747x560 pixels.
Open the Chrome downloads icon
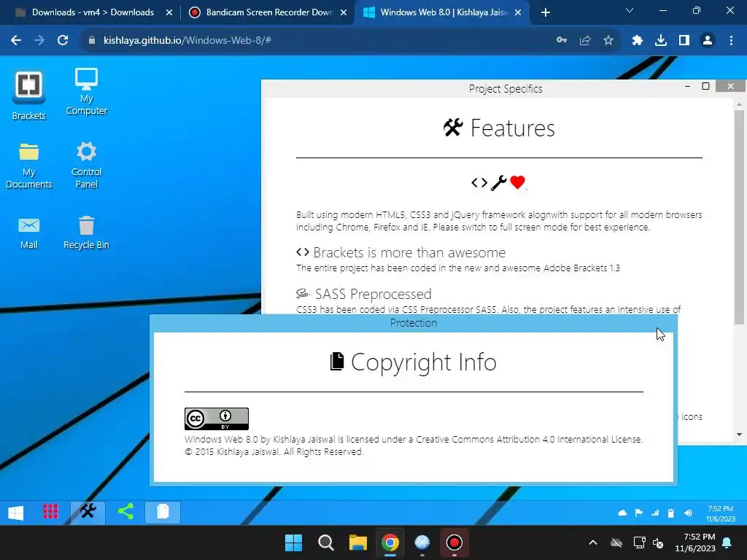click(x=661, y=41)
